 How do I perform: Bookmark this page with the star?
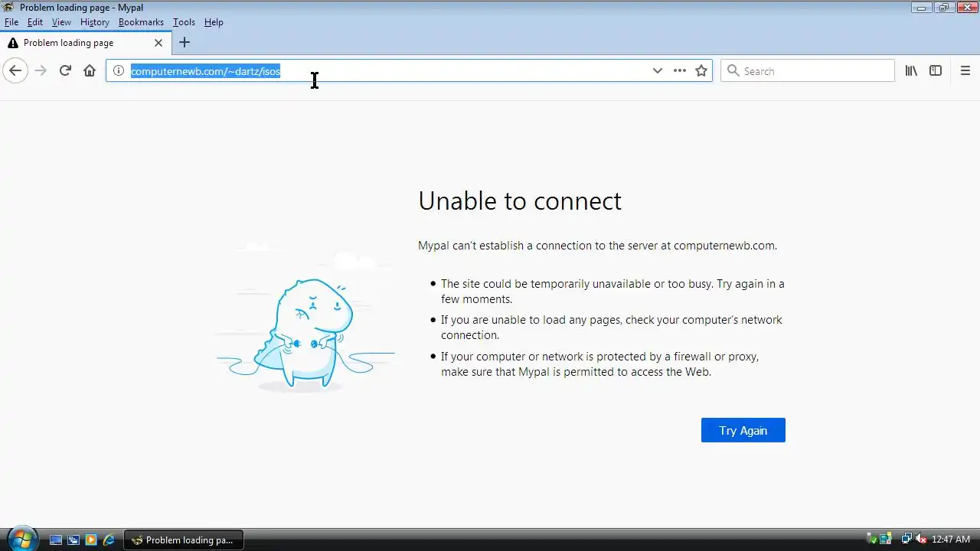point(701,70)
